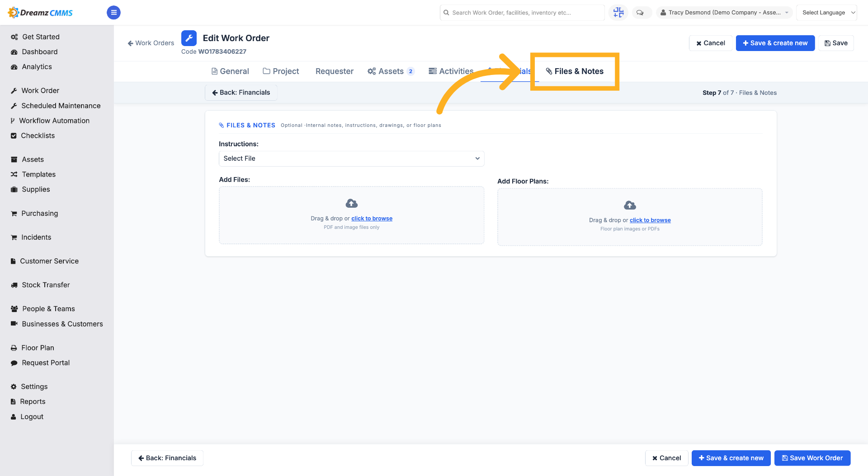The width and height of the screenshot is (868, 476).
Task: Open Get Started in the sidebar
Action: tap(35, 37)
